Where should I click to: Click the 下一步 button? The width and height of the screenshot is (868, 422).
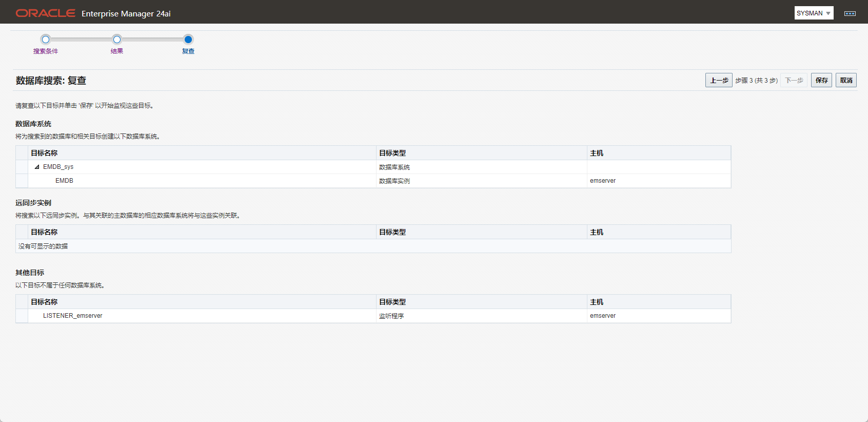(794, 80)
